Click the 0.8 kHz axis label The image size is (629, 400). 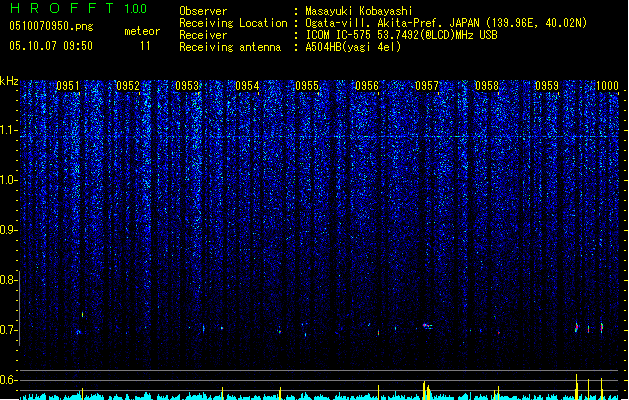click(x=9, y=280)
